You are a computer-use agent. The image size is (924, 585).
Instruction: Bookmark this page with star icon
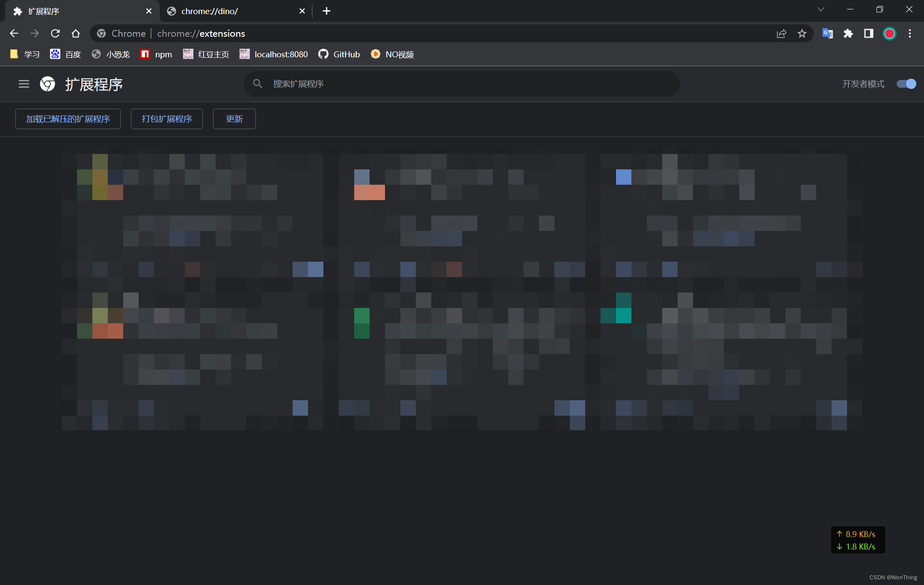[802, 33]
